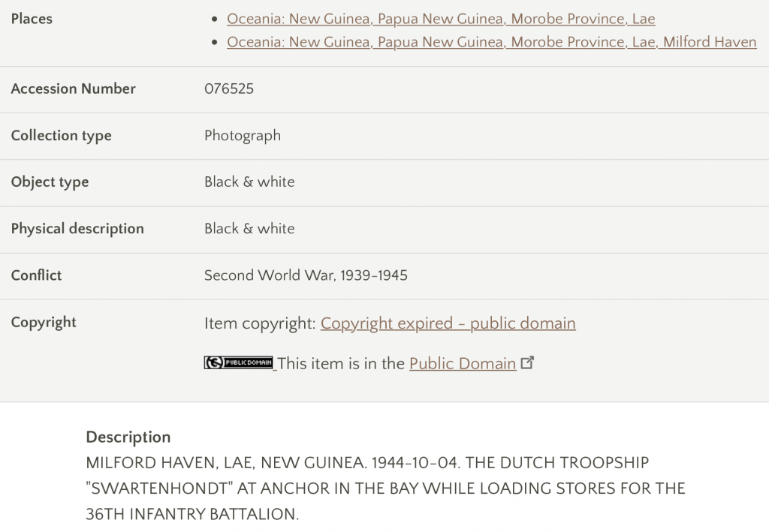Image resolution: width=769 pixels, height=532 pixels.
Task: Click the Description heading
Action: coord(128,437)
